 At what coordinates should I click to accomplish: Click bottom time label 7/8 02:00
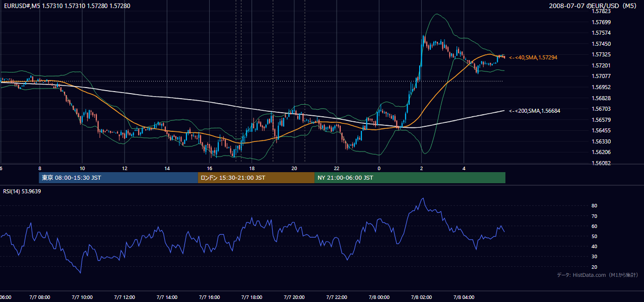pos(421,297)
